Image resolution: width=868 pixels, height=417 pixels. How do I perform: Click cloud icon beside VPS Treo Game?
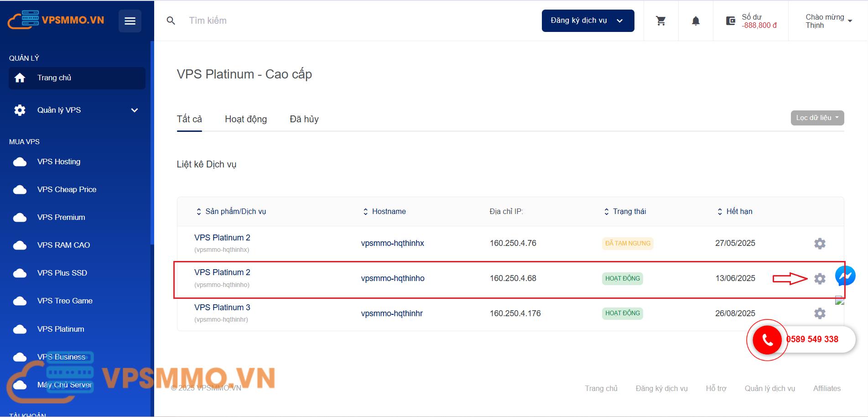(20, 301)
